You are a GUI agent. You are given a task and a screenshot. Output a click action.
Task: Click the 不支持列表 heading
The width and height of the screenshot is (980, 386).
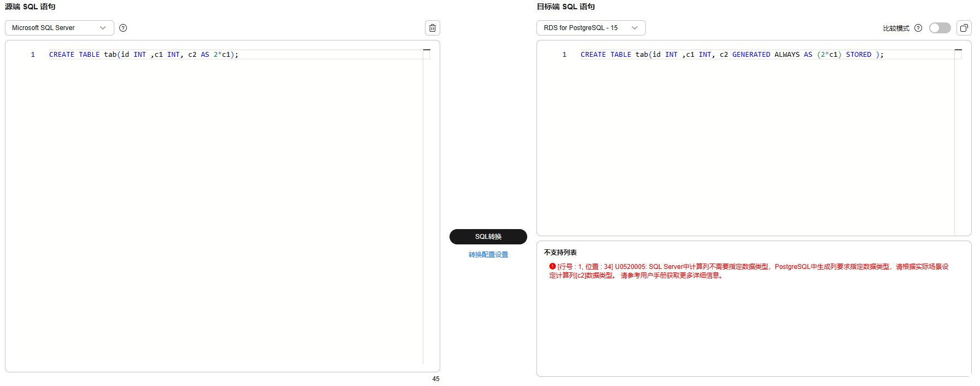[x=560, y=253]
